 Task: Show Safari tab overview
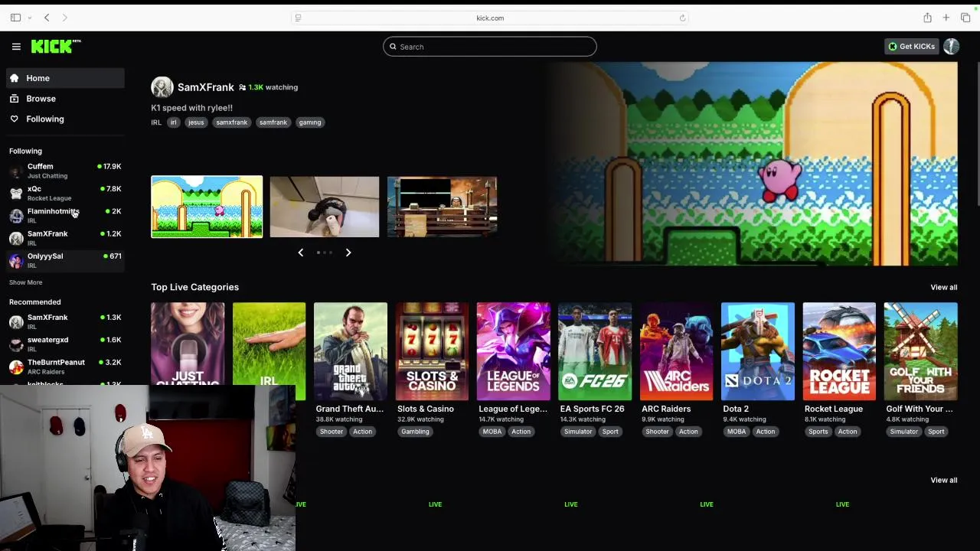(965, 18)
